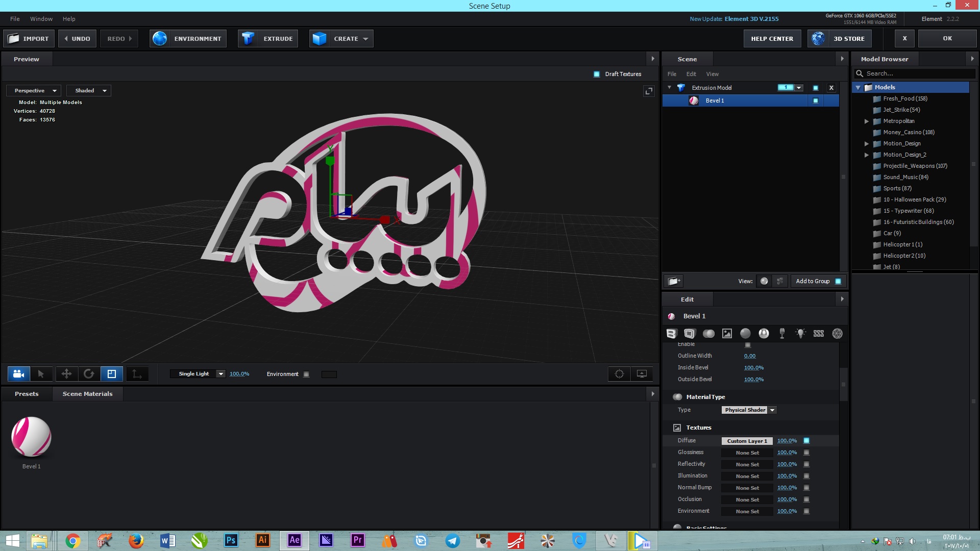The image size is (980, 551).
Task: Open the Edit menu in Scene panel
Action: 691,74
